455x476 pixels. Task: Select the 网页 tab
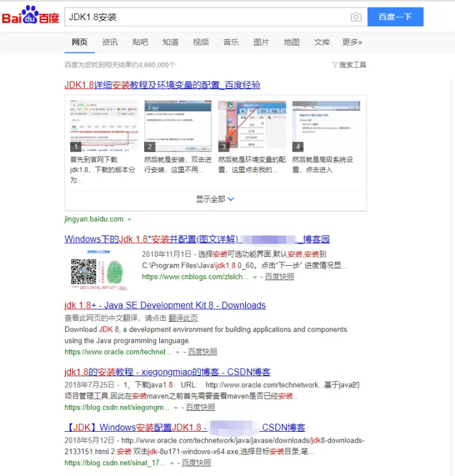[80, 42]
